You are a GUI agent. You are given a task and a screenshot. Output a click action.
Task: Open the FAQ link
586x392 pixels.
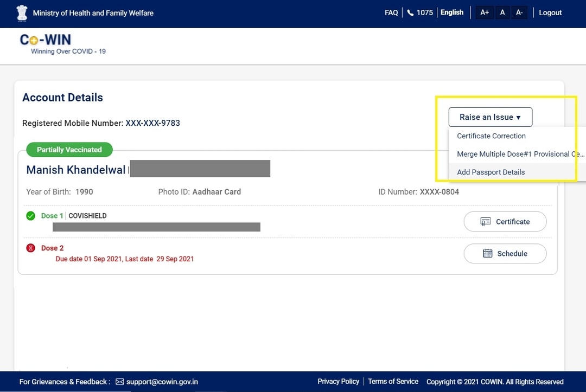(391, 12)
